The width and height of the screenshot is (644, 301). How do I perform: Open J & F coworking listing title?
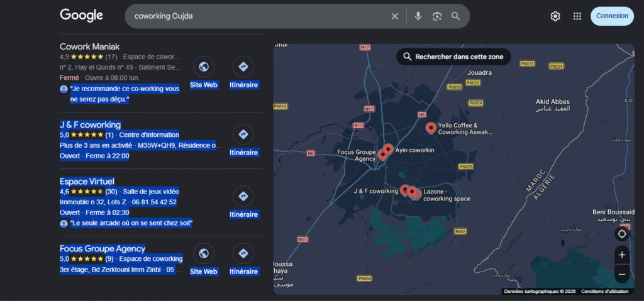pyautogui.click(x=91, y=124)
